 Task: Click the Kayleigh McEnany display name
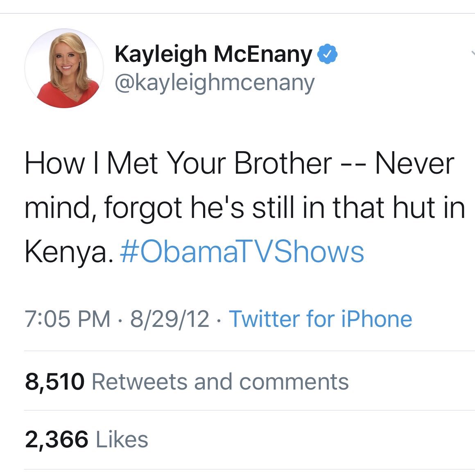213,54
